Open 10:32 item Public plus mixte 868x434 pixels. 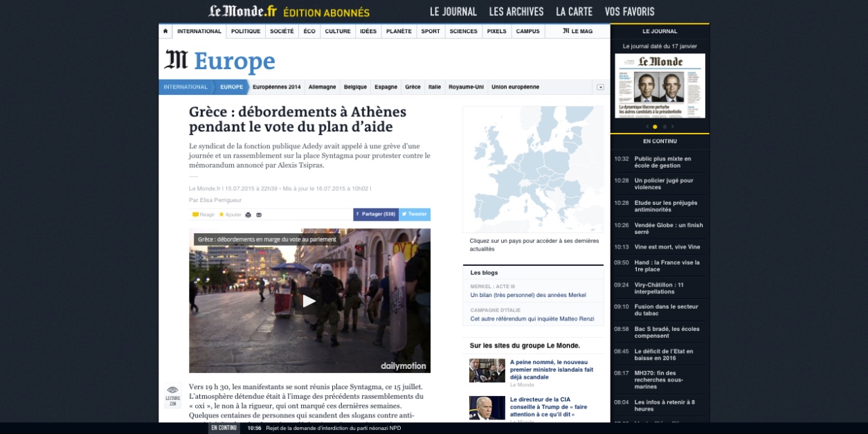click(662, 162)
